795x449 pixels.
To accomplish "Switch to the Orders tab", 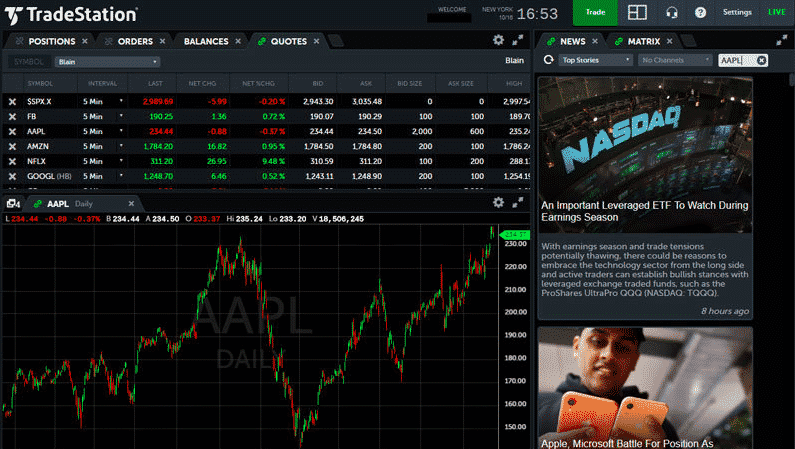I will 135,42.
